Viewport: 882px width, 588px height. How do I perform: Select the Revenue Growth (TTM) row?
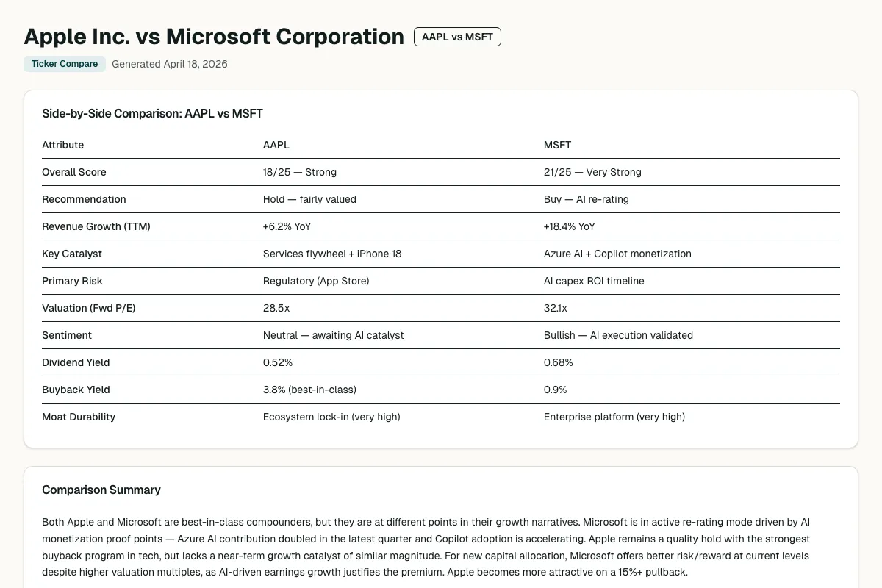96,226
